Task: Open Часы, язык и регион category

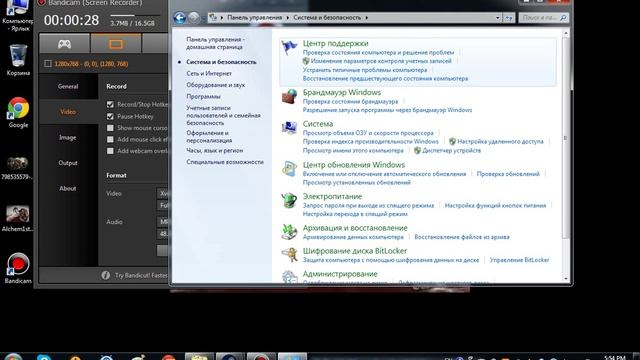Action: [x=215, y=150]
